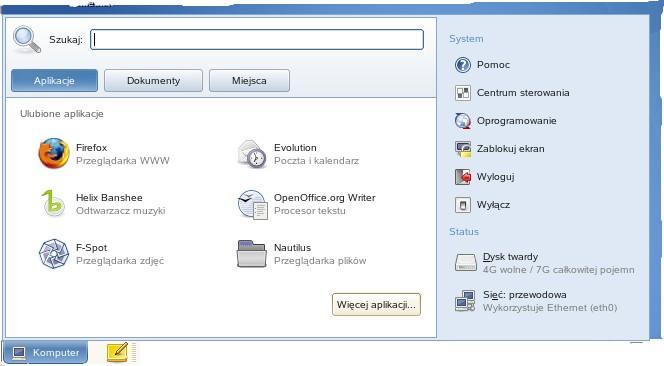
Task: Open Helix Banshee music player icon
Action: pos(53,204)
